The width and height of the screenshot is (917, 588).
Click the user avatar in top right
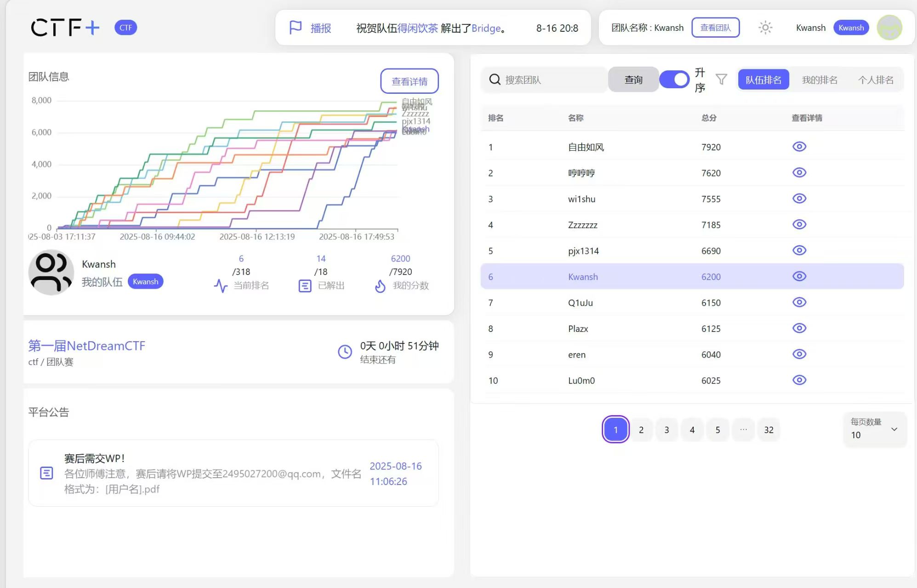coord(889,28)
